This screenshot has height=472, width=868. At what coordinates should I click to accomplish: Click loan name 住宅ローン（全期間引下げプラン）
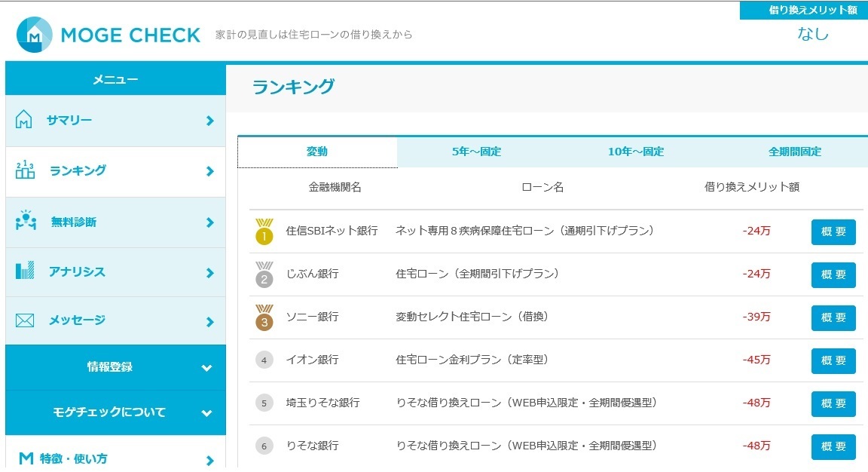[477, 274]
